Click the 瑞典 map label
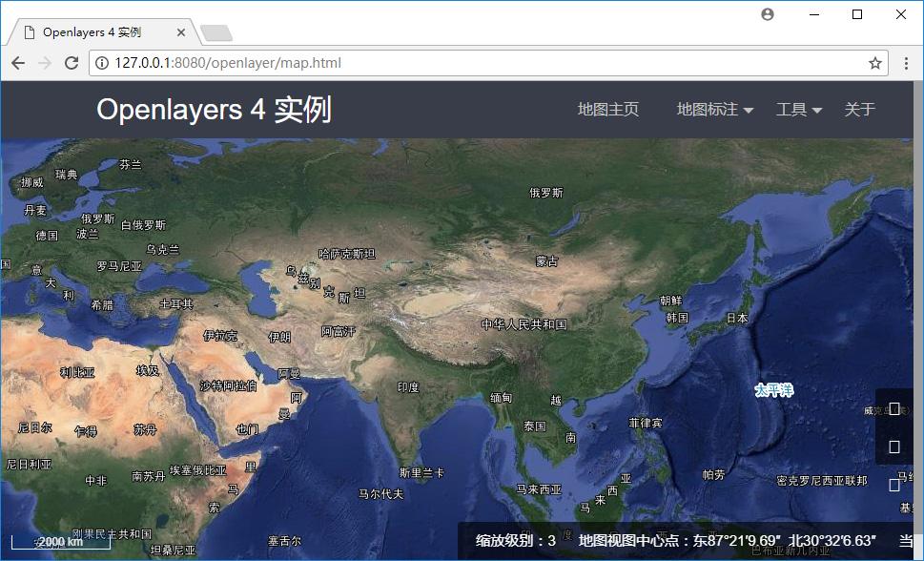924x561 pixels. click(66, 174)
